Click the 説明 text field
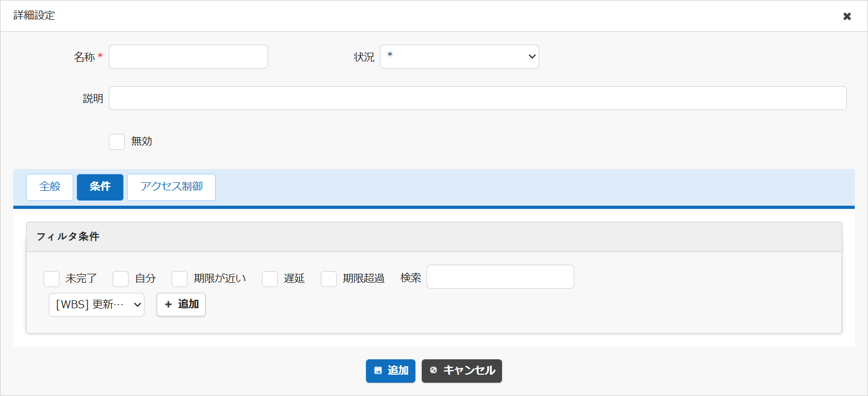 (x=478, y=98)
